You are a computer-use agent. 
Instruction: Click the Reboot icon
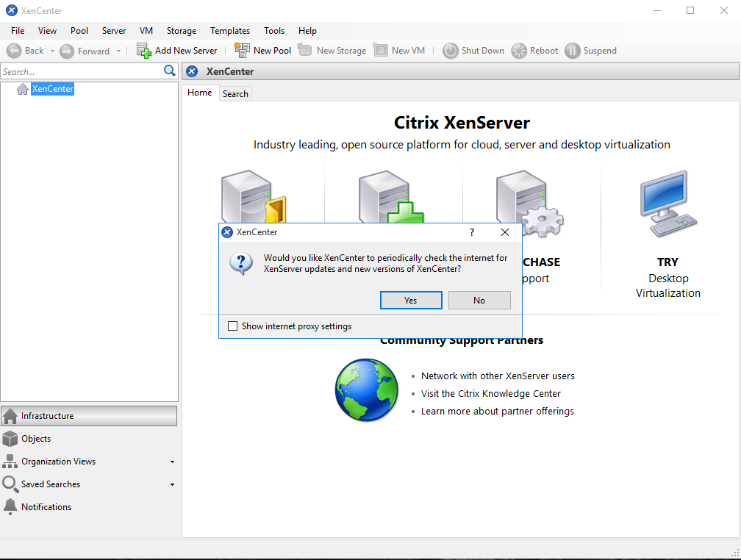coord(519,51)
